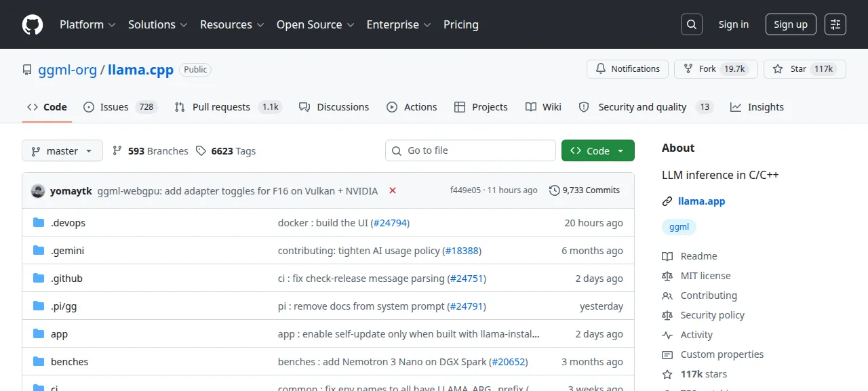The image size is (868, 391).
Task: Click the Notifications bell button
Action: (627, 69)
